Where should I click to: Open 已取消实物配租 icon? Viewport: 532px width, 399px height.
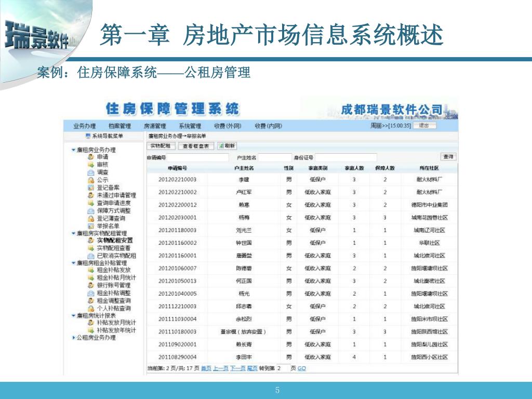(90, 256)
